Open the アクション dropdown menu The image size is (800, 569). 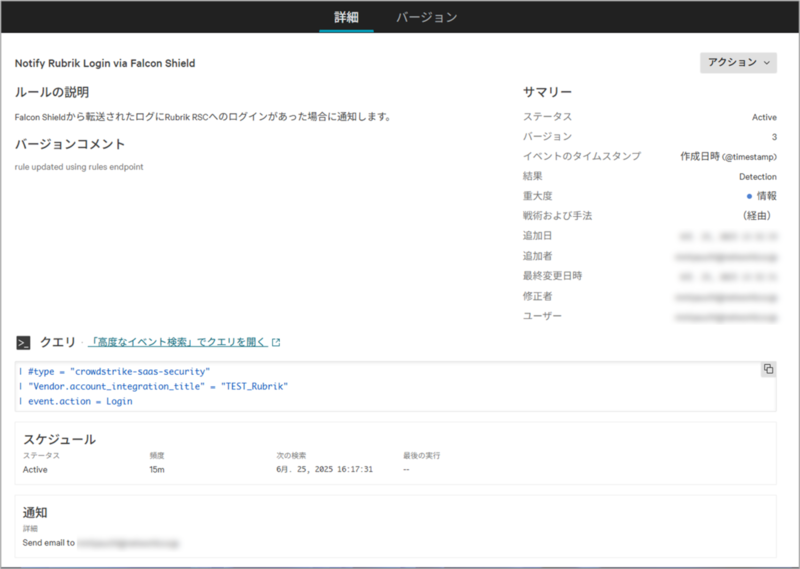pyautogui.click(x=738, y=63)
